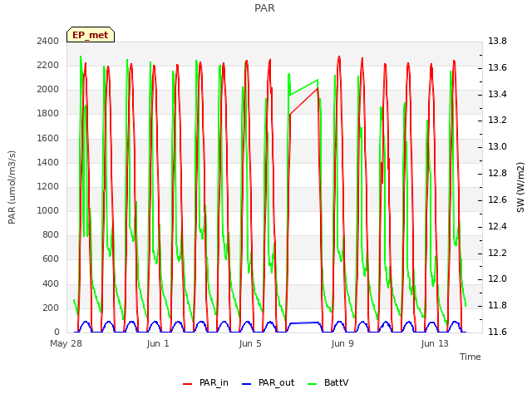Click the green BattV legend swatch
This screenshot has height=399, width=532.
[x=313, y=384]
